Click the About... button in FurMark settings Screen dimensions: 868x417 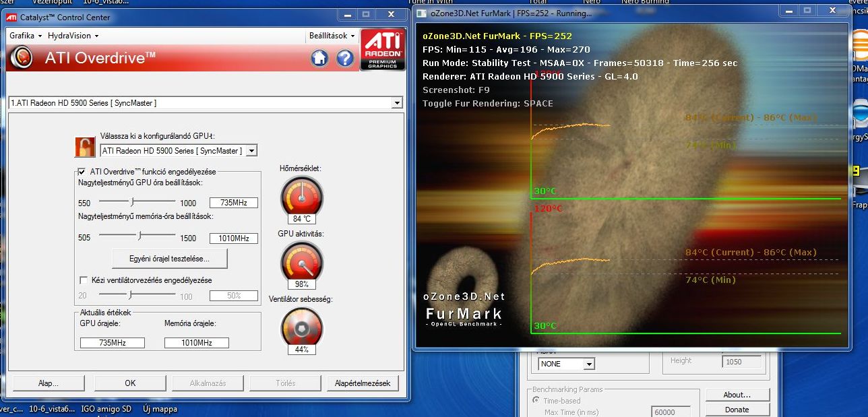coord(737,395)
